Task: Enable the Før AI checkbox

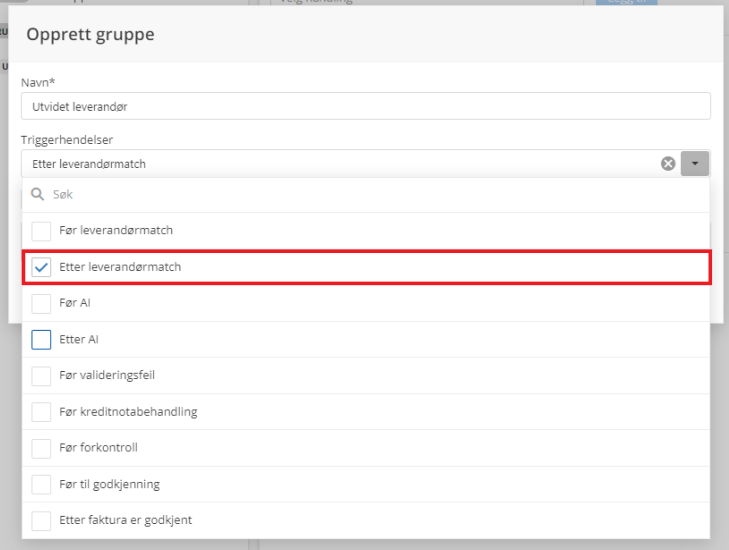Action: tap(41, 303)
